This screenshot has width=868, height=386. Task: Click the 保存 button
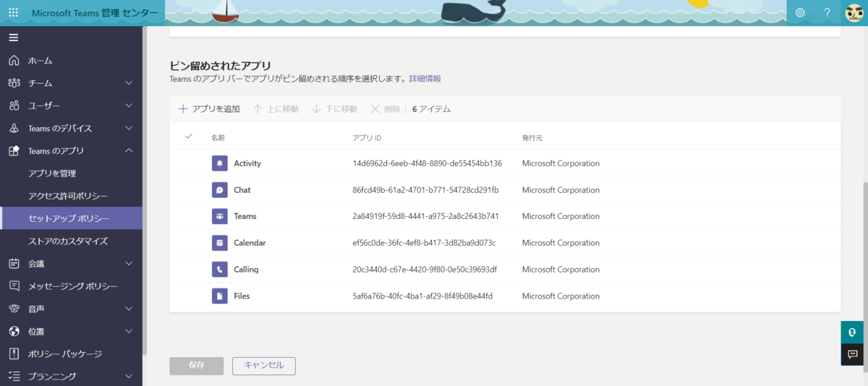pyautogui.click(x=197, y=366)
